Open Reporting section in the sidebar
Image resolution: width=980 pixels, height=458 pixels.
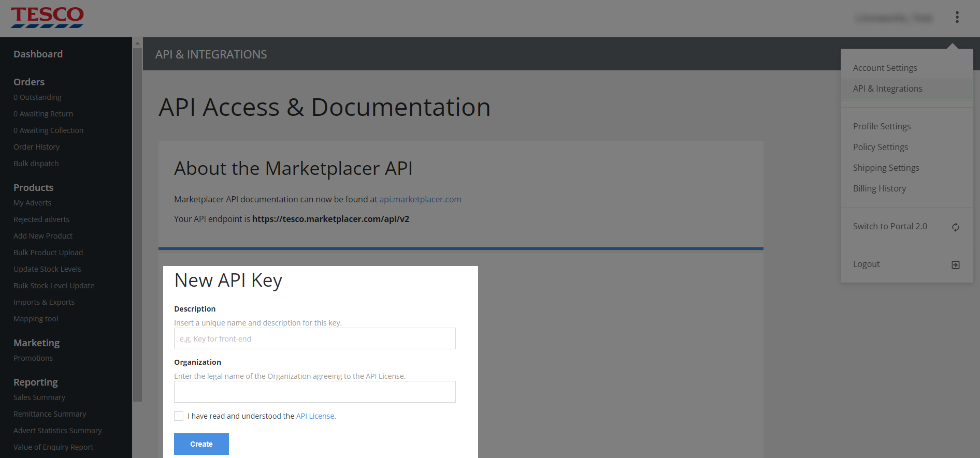tap(36, 382)
